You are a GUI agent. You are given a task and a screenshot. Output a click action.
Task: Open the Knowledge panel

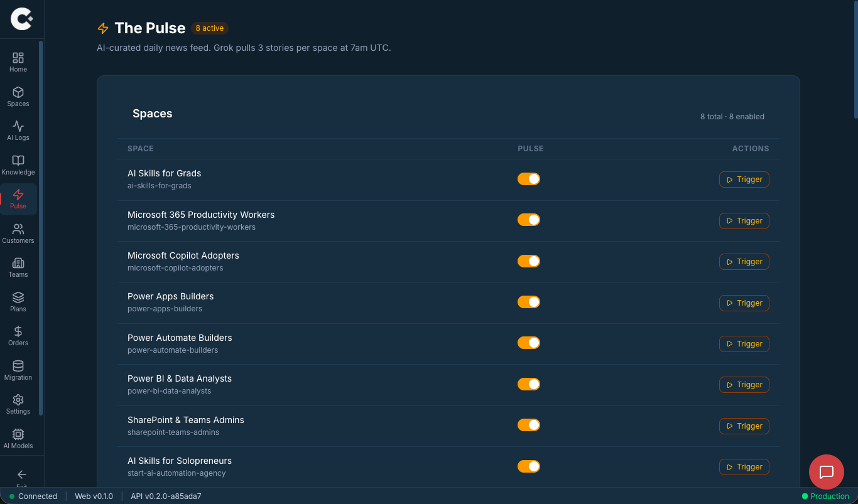point(18,164)
